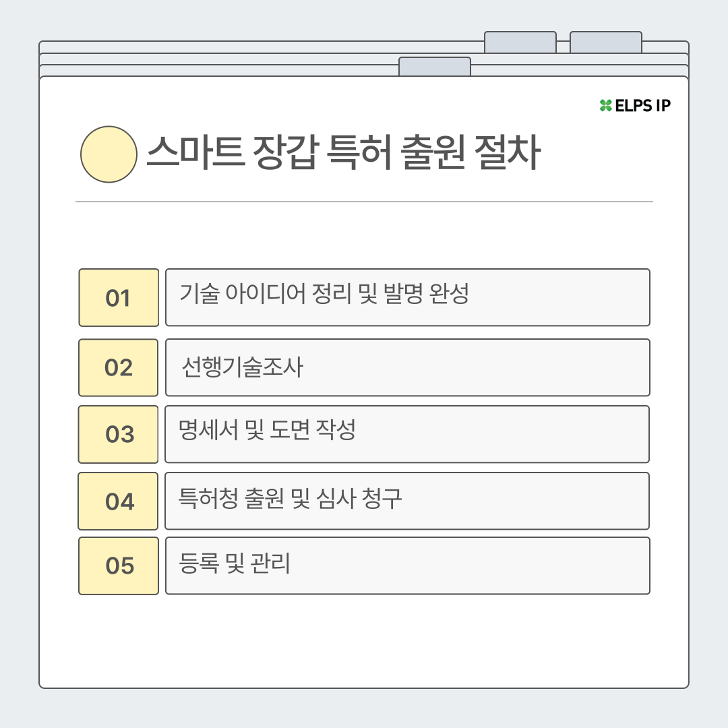728x728 pixels.
Task: Open the 명세서 및 도면 작성 step box
Action: 407,434
